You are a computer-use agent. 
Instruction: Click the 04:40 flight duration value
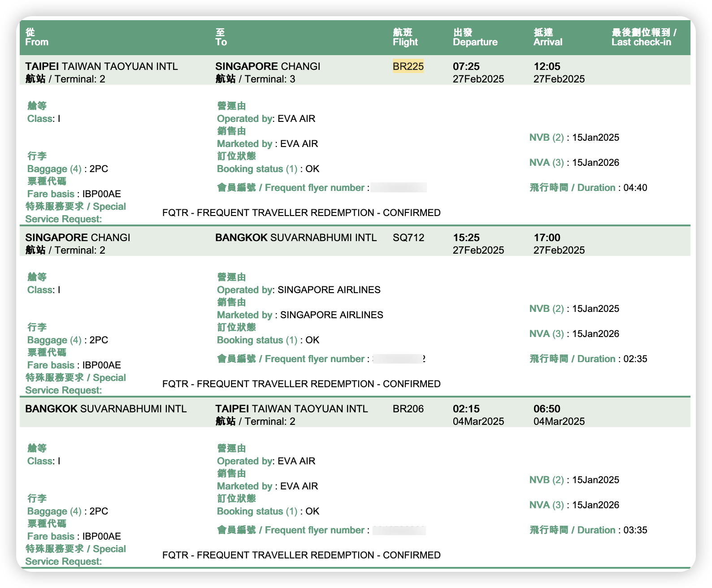coord(635,188)
